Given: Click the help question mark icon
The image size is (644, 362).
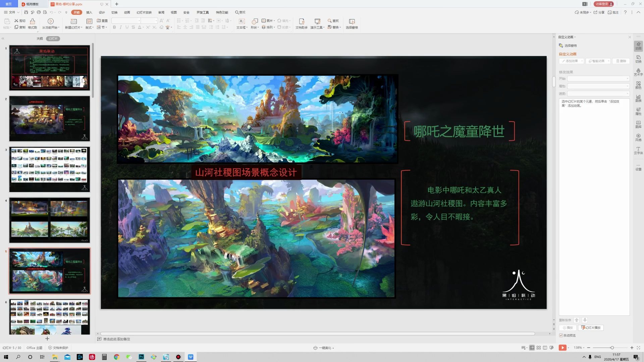Looking at the screenshot, I should click(x=625, y=12).
